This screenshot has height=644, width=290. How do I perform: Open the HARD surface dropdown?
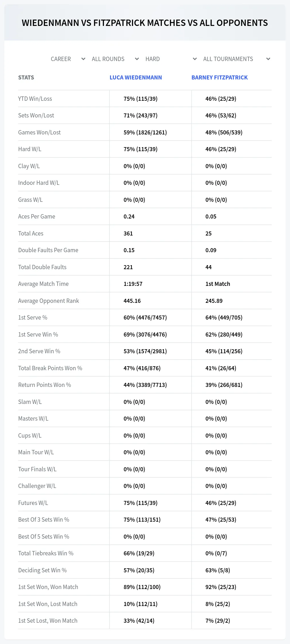point(171,59)
